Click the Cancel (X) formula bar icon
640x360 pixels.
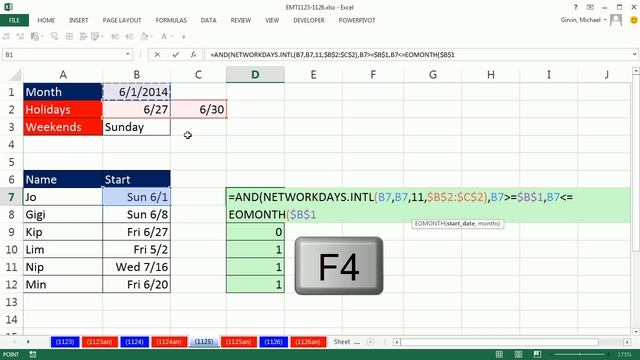tap(157, 54)
